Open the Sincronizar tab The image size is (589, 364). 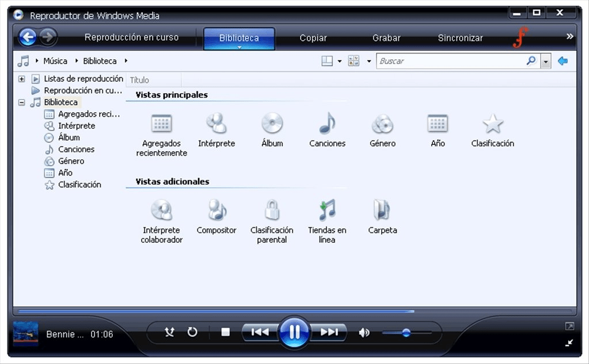[x=460, y=38]
